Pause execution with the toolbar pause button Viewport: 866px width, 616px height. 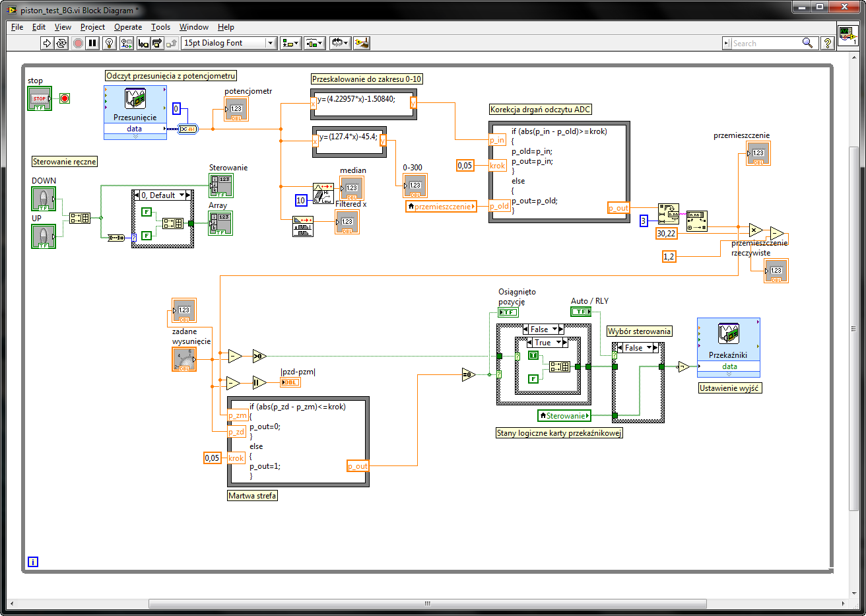[92, 43]
